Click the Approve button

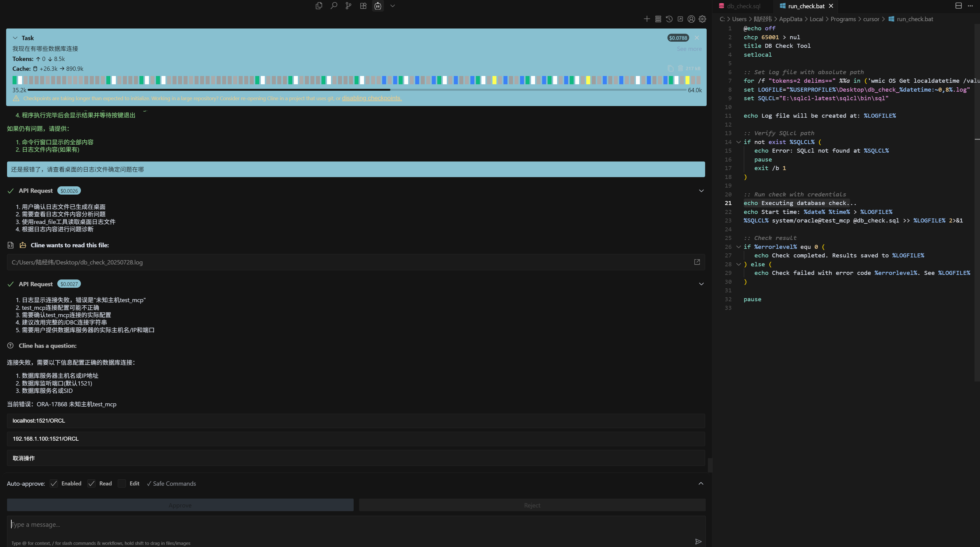pyautogui.click(x=180, y=505)
